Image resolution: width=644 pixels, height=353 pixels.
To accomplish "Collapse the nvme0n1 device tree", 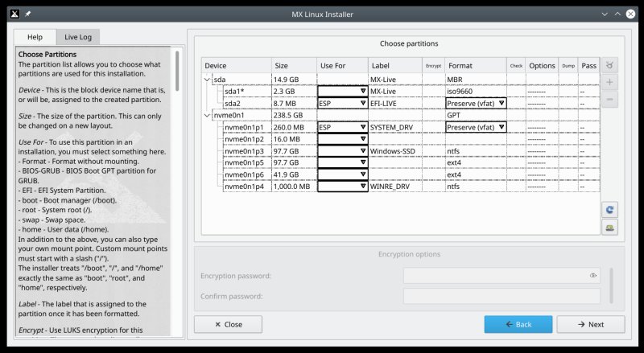I will 207,115.
